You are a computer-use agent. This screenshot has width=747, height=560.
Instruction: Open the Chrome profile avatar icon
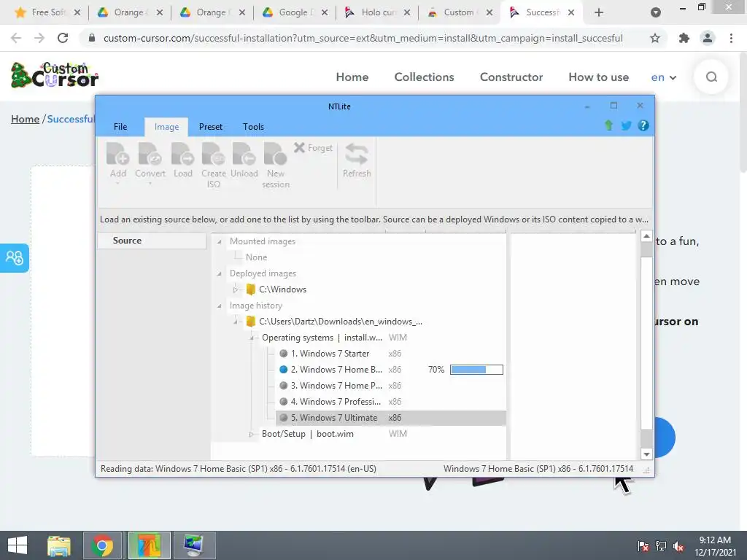point(708,38)
